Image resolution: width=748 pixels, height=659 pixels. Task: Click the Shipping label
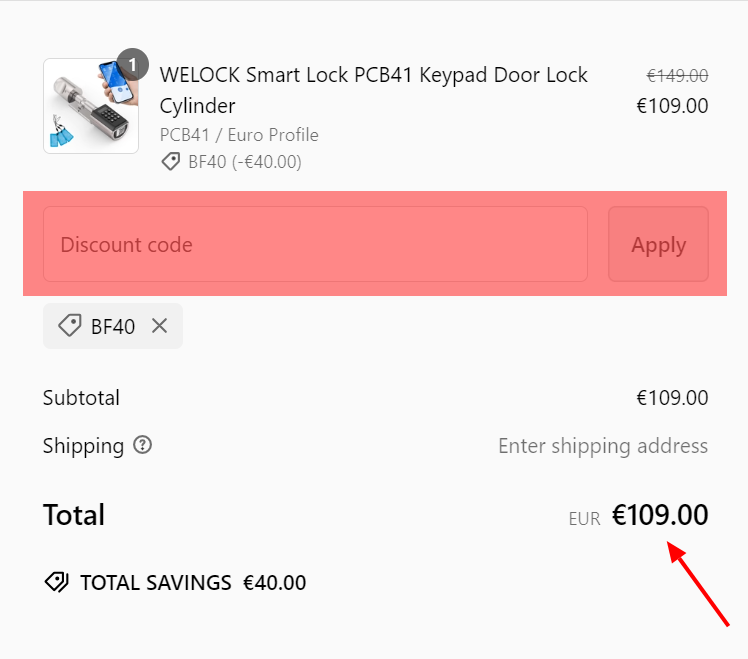tap(83, 446)
